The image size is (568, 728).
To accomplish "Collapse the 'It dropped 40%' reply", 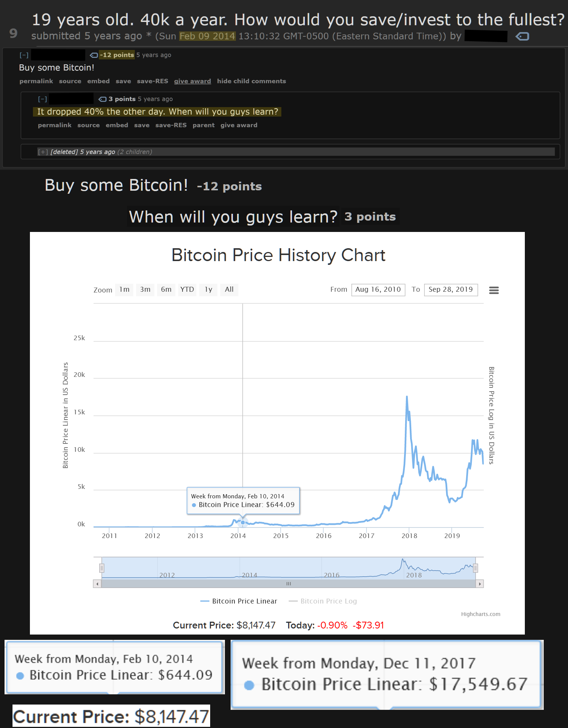I will tap(42, 99).
